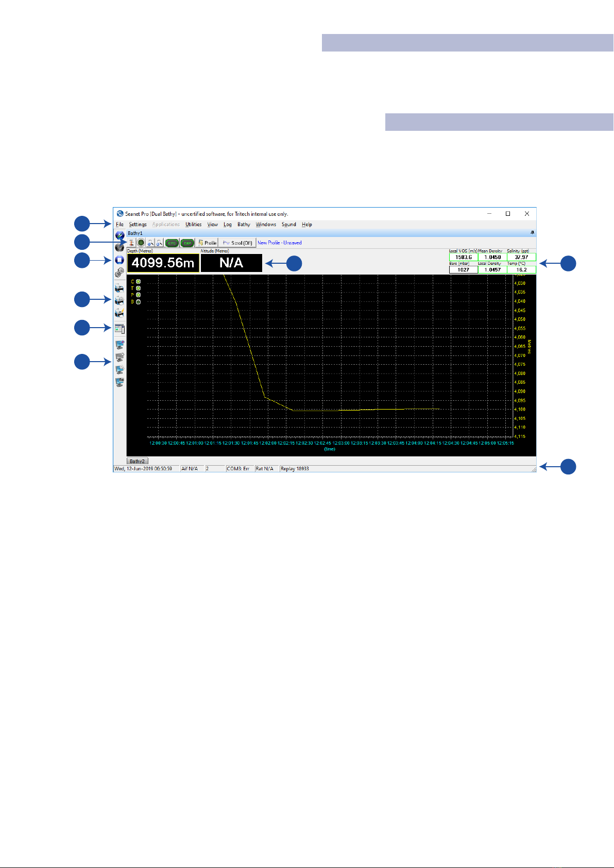
Task: Click the Rat N/A status entry
Action: coord(267,469)
